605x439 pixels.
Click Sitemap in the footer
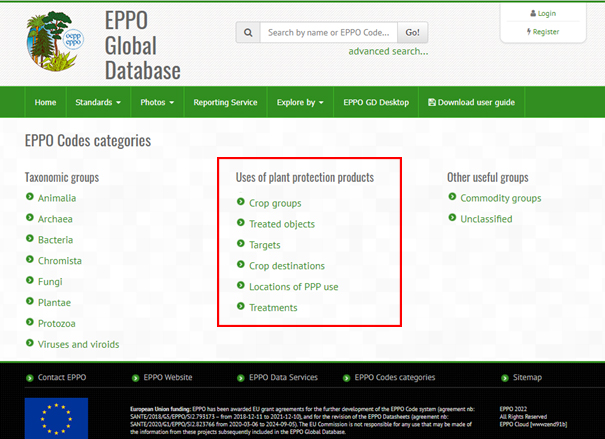pyautogui.click(x=527, y=377)
